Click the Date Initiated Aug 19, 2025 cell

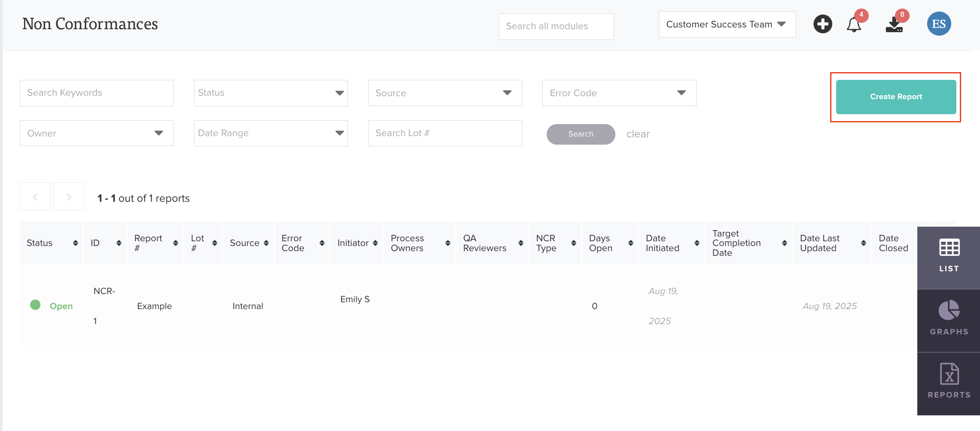click(x=663, y=306)
